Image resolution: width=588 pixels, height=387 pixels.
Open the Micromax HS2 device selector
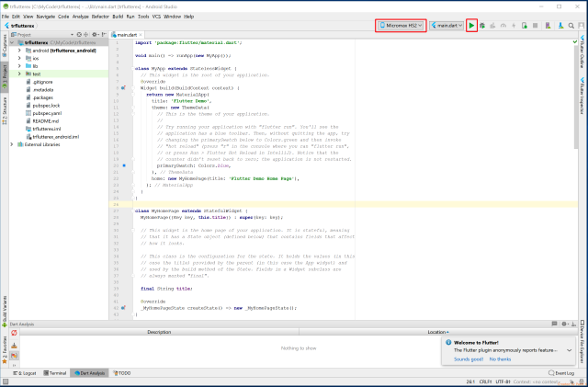pyautogui.click(x=401, y=26)
